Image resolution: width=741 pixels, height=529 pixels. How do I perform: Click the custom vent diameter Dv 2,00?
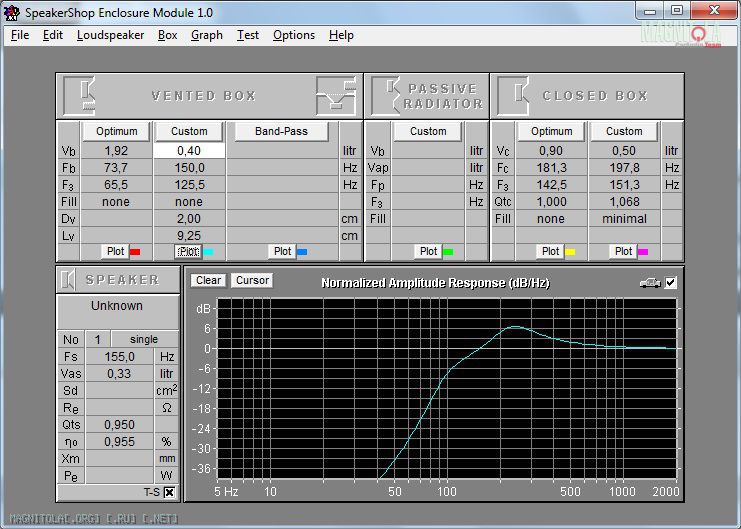189,219
